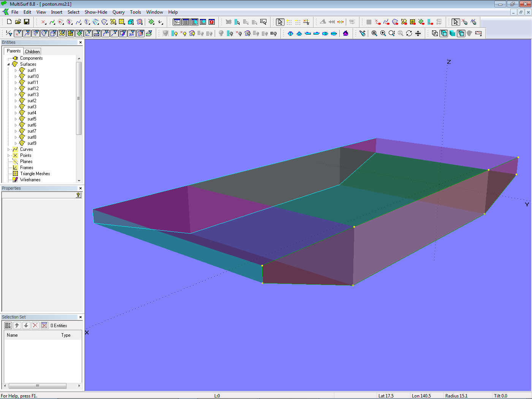Remove all entities from Selection Set icon
This screenshot has height=399, width=532.
[44, 325]
